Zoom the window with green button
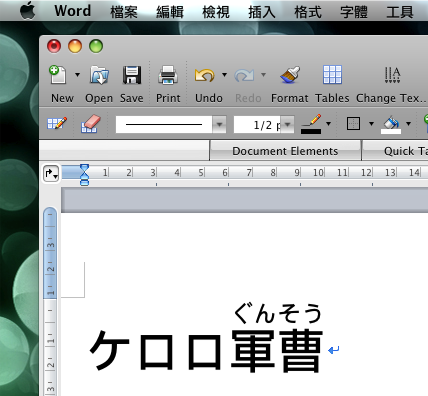This screenshot has width=428, height=396. pos(96,46)
